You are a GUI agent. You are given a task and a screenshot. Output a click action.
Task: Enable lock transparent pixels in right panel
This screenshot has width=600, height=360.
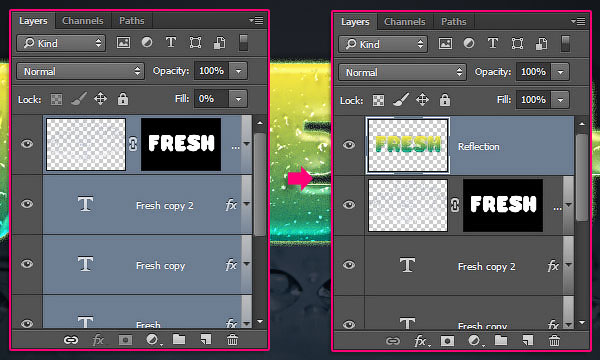(x=378, y=101)
